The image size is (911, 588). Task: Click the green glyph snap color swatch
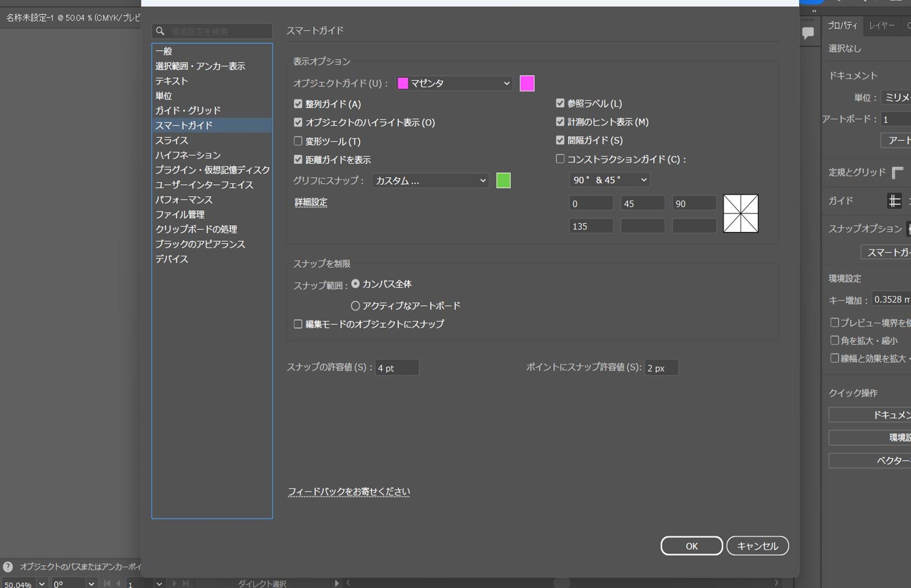coord(503,181)
